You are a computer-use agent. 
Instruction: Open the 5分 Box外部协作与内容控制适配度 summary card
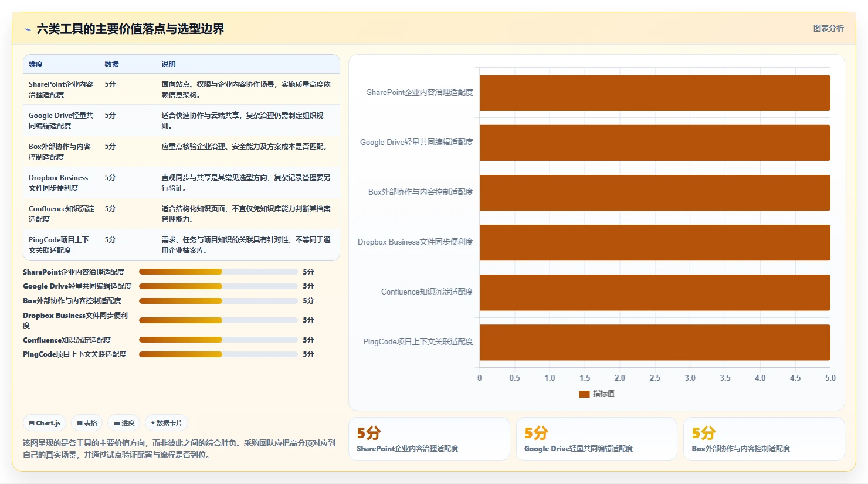tap(764, 439)
